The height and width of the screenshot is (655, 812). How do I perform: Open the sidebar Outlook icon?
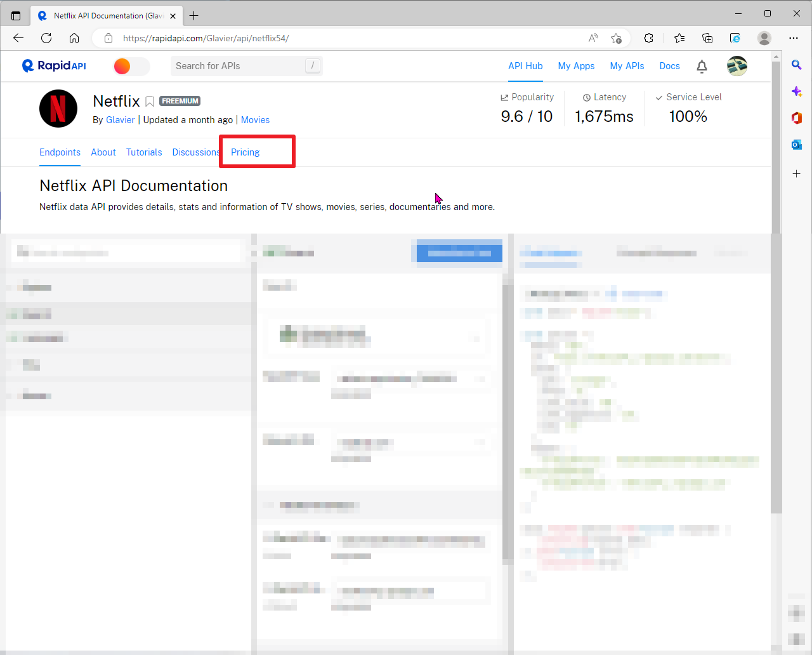coord(797,145)
